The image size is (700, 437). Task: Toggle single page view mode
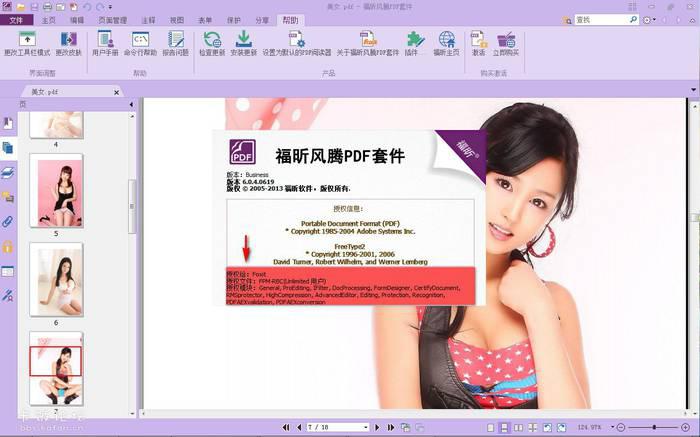pyautogui.click(x=490, y=427)
